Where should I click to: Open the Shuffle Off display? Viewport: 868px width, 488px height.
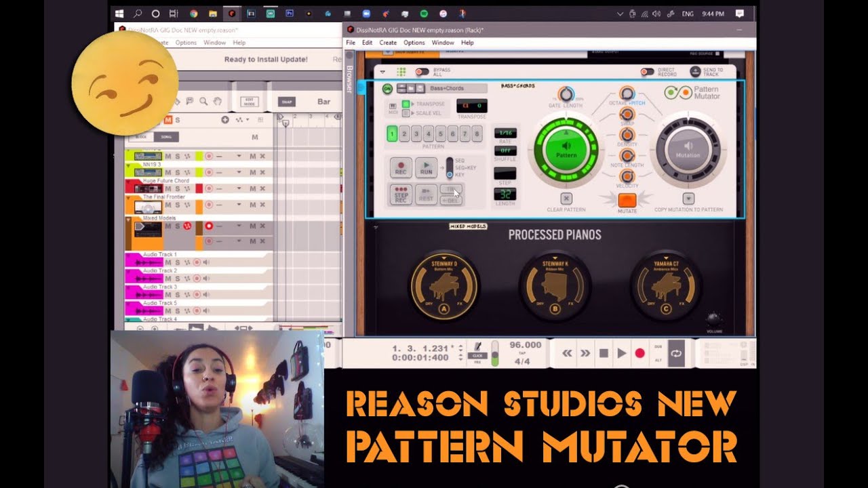point(505,150)
